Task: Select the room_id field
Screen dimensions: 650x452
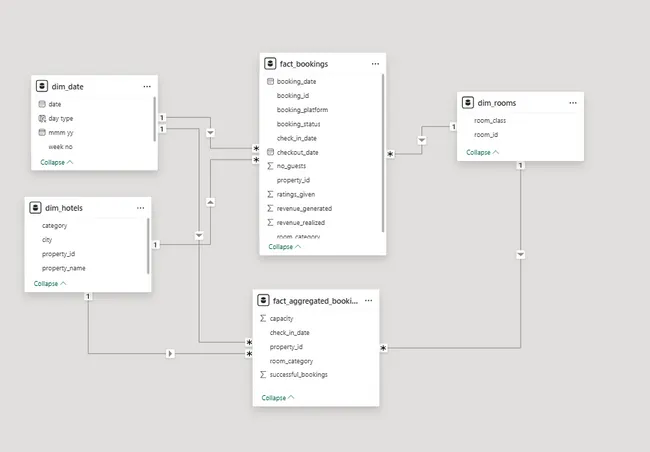Action: pyautogui.click(x=486, y=134)
